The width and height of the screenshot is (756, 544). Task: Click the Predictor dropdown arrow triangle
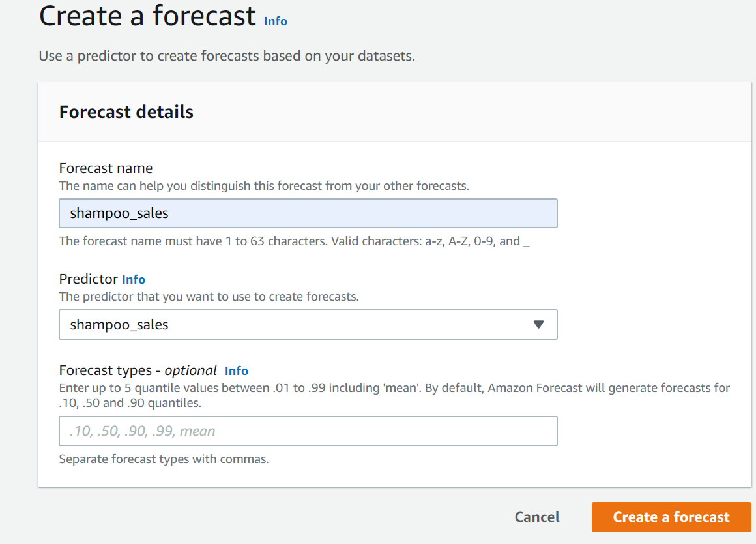[538, 324]
